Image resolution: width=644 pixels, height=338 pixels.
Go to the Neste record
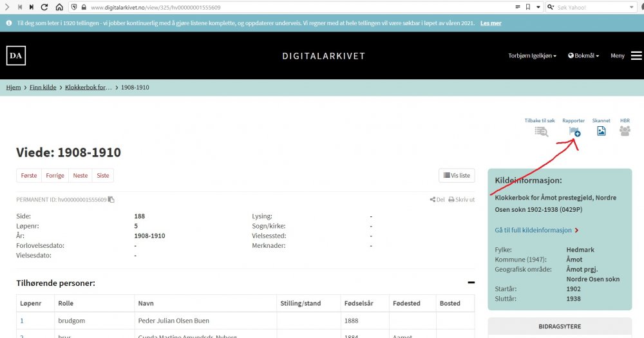pos(80,175)
